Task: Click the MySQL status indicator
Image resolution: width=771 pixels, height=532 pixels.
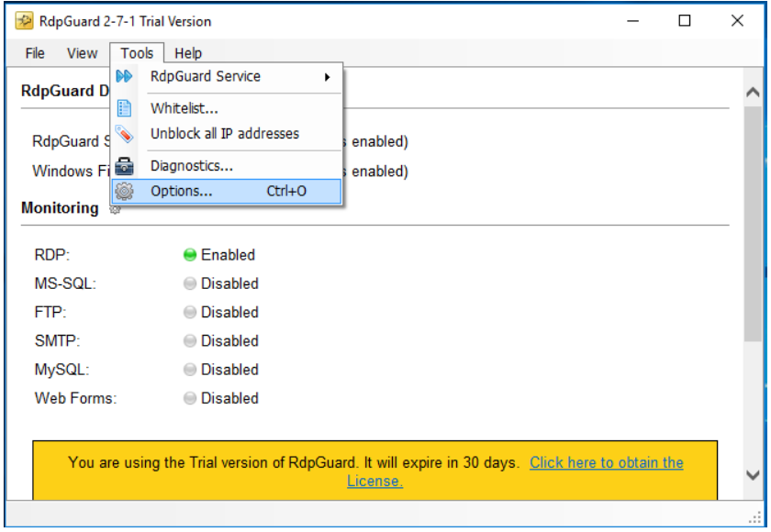Action: tap(190, 370)
